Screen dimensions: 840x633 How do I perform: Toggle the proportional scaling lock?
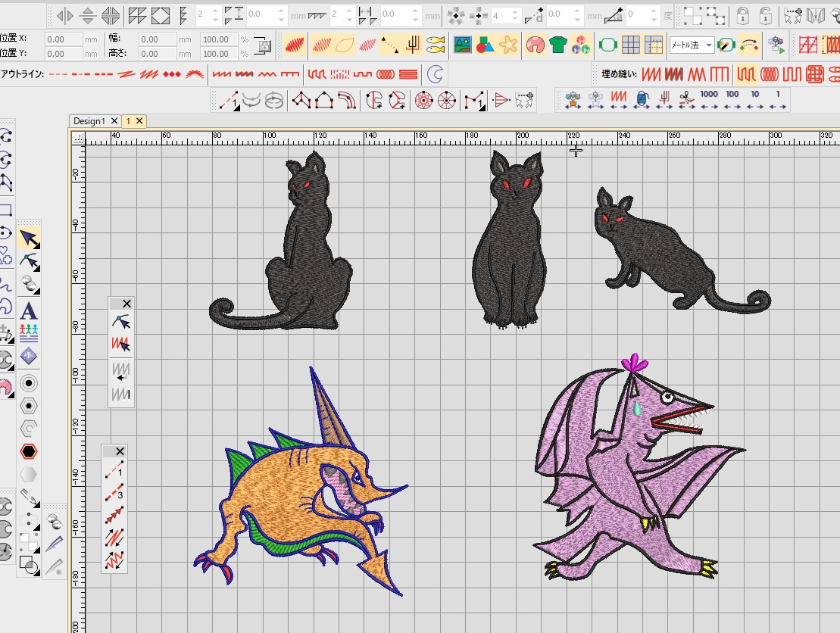[263, 46]
